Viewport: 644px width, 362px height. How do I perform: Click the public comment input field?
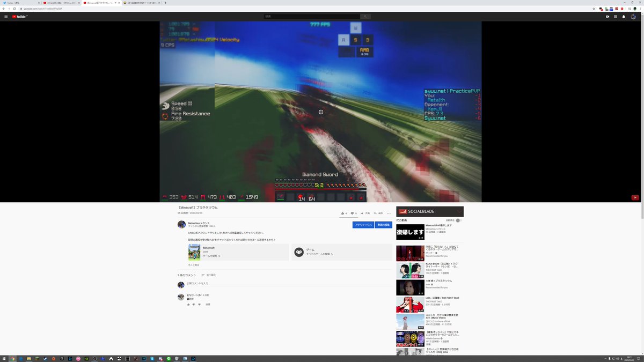[289, 283]
